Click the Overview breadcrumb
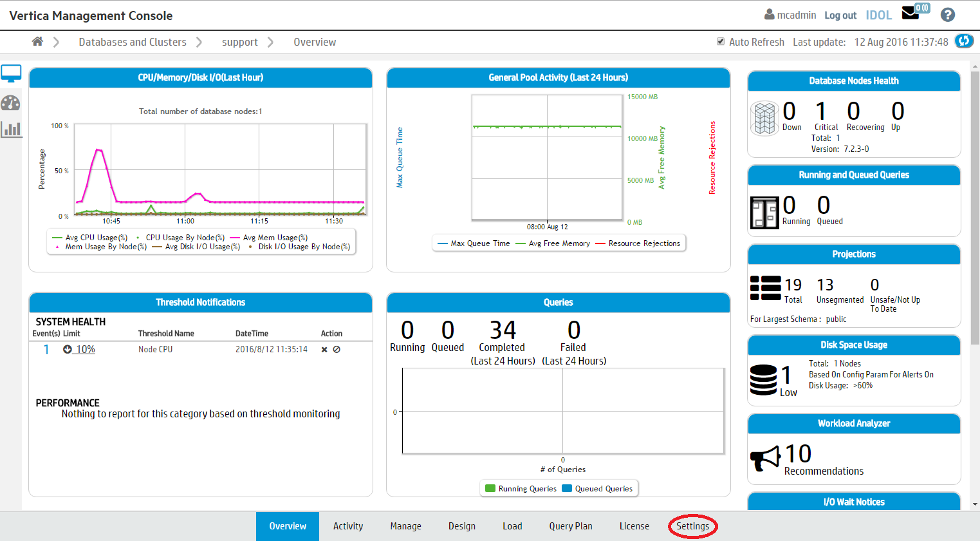The image size is (980, 541). [315, 42]
